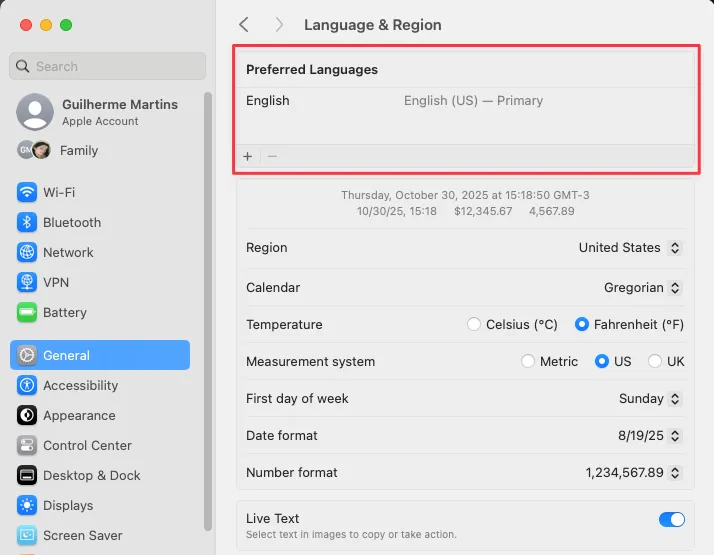Click the $12,345.67 sample value
This screenshot has height=555, width=714.
point(483,211)
